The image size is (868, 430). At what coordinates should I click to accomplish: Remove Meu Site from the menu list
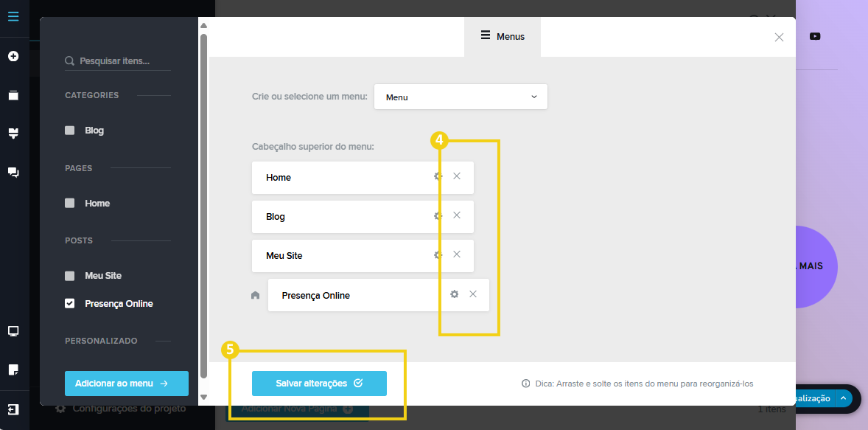click(457, 254)
